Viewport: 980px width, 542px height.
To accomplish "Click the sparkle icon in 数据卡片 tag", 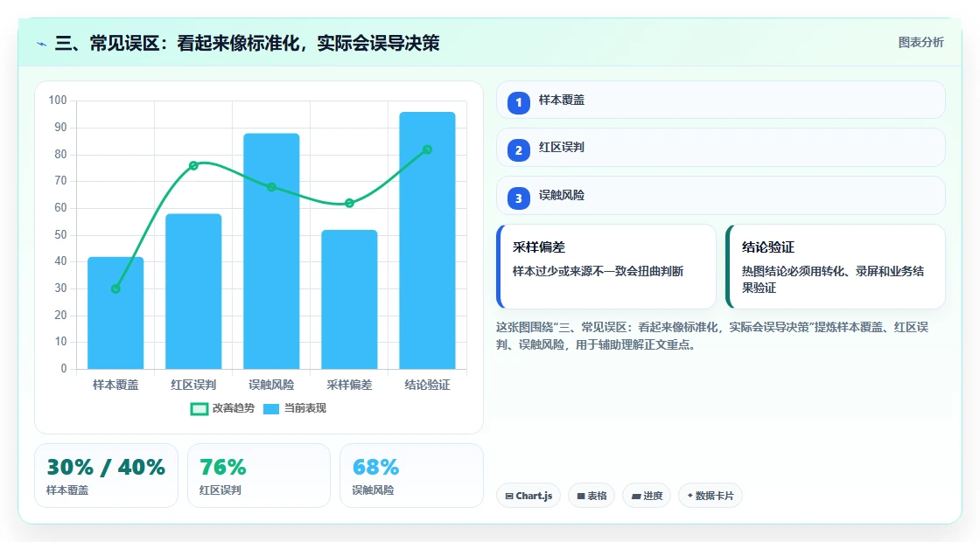I will pos(690,495).
